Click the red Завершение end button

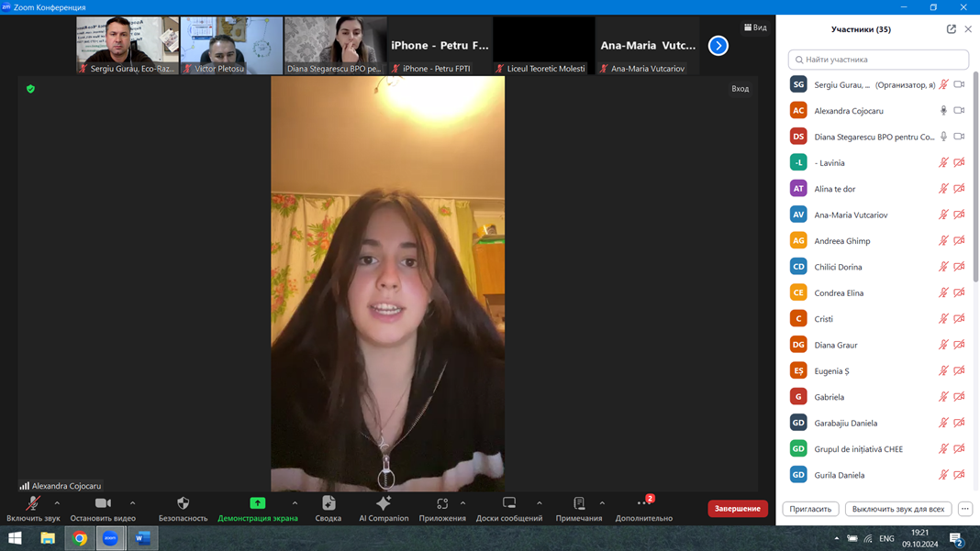737,509
